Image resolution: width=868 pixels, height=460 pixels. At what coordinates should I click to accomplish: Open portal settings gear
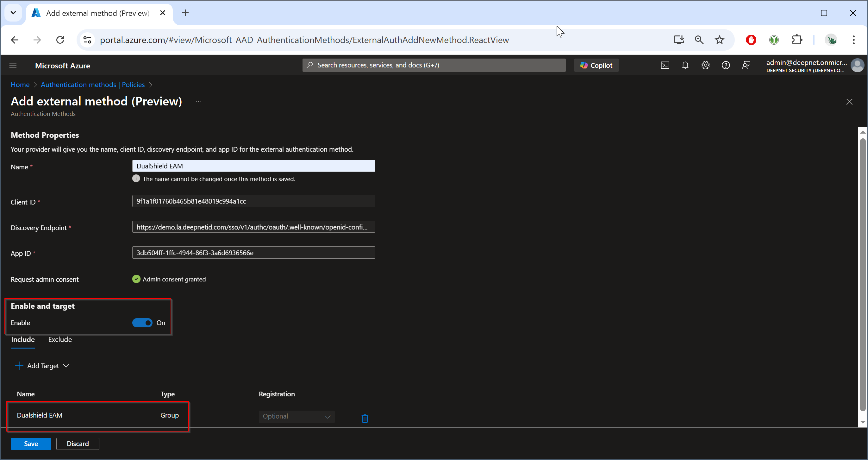(x=705, y=66)
